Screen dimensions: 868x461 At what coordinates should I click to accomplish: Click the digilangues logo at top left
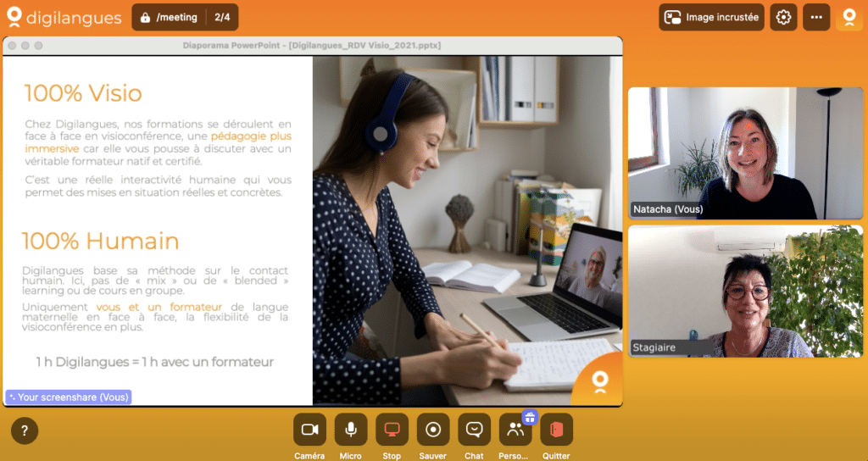click(x=63, y=17)
